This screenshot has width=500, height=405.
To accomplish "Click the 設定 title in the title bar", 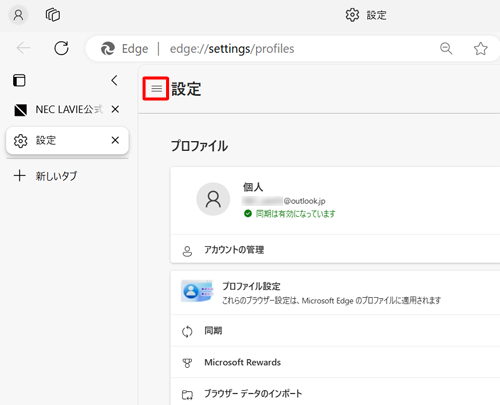I will (376, 15).
